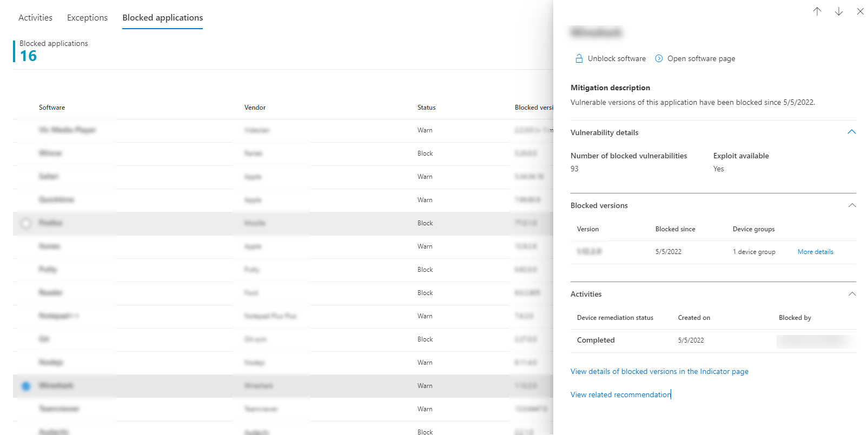Screen dimensions: 868x435
Task: Switch to the Activities tab
Action: click(x=35, y=17)
